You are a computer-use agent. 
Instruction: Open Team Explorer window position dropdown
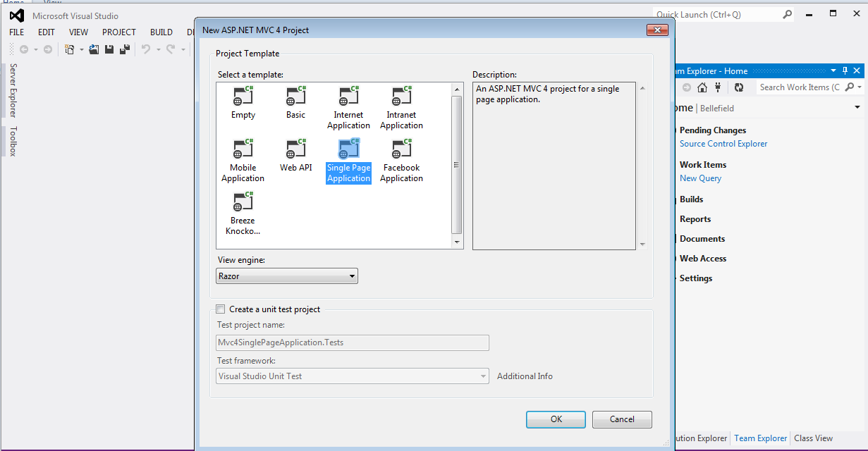(833, 70)
